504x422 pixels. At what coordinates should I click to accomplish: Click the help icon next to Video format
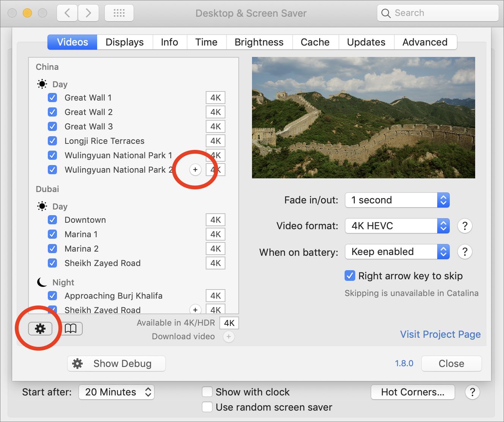pyautogui.click(x=465, y=226)
